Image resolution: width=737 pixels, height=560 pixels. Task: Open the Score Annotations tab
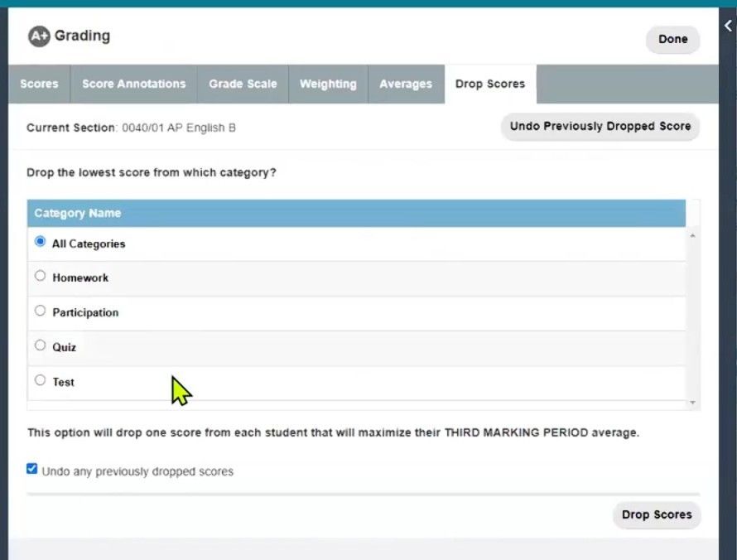[x=133, y=84]
